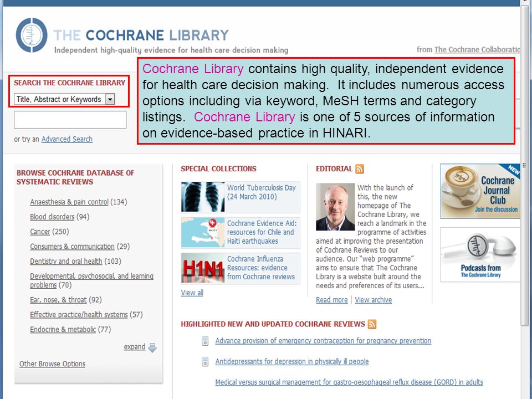The image size is (532, 399).
Task: Click podcast icon beside Antidepressants review
Action: [205, 362]
